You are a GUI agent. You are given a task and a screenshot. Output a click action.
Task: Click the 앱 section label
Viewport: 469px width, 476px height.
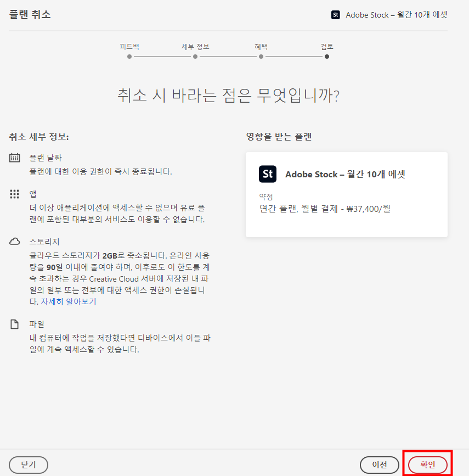coord(33,194)
